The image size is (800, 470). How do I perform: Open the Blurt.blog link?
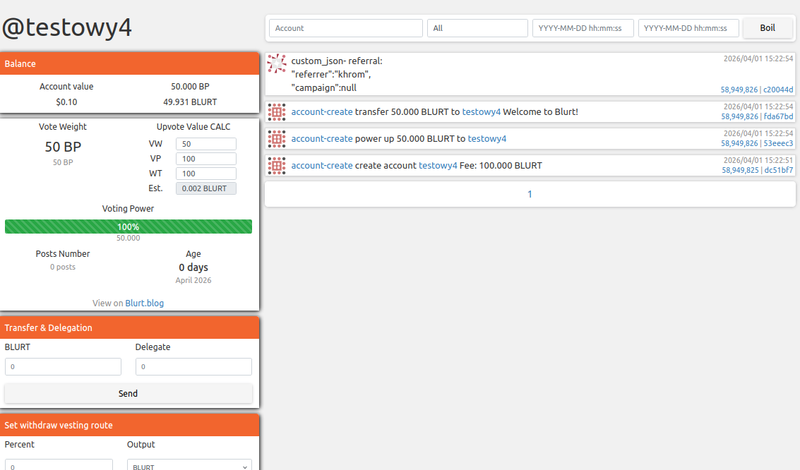[147, 302]
